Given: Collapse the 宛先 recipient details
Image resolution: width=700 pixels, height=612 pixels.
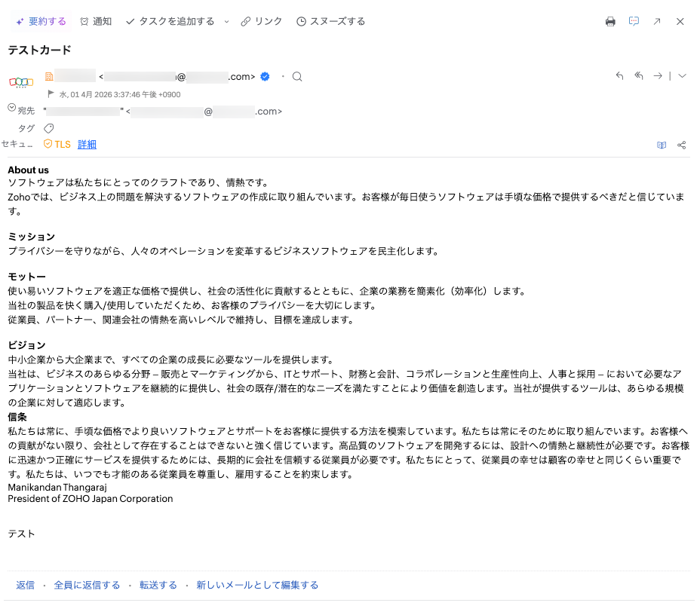Looking at the screenshot, I should [x=11, y=109].
